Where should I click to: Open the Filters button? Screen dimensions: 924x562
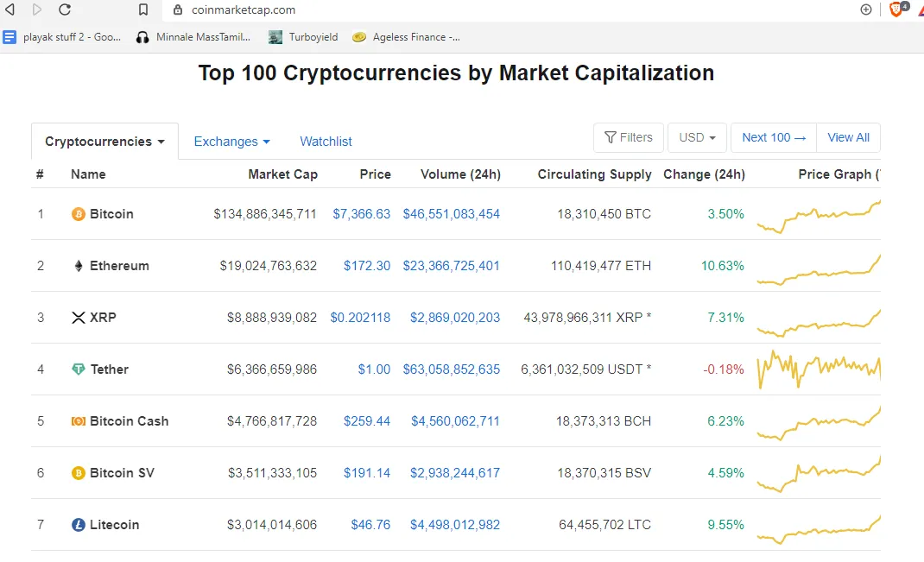click(628, 137)
